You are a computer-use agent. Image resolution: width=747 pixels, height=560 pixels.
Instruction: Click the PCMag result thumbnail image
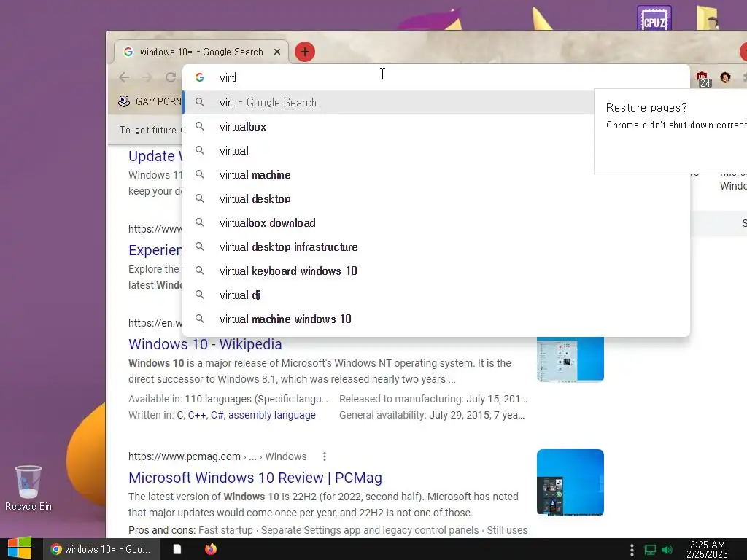(570, 483)
